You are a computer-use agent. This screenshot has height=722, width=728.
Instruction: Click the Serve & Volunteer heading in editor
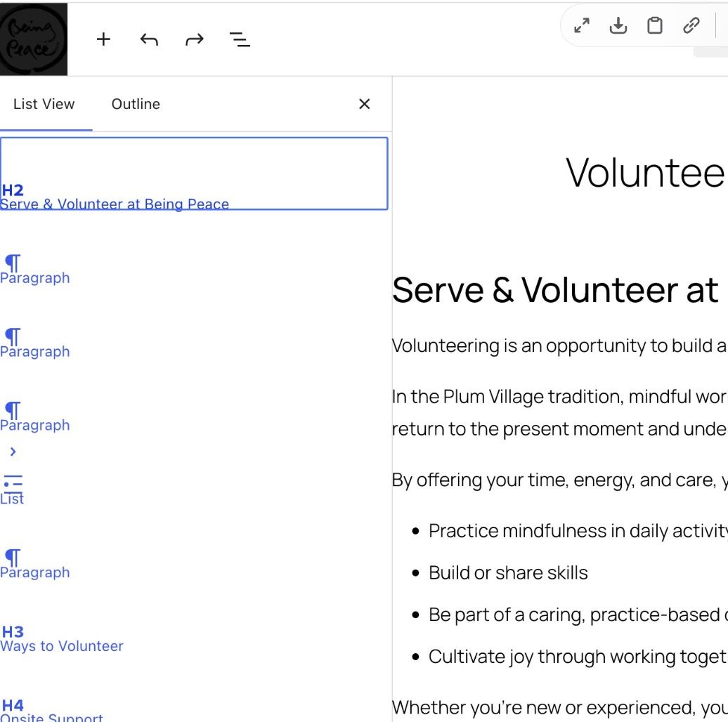(555, 290)
